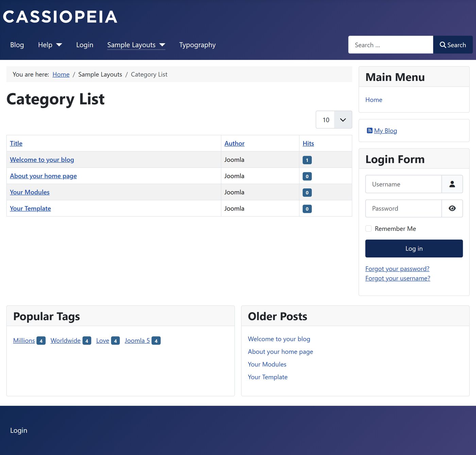This screenshot has height=455, width=476.
Task: Click Sample Layouts text in breadcrumb
Action: point(100,74)
